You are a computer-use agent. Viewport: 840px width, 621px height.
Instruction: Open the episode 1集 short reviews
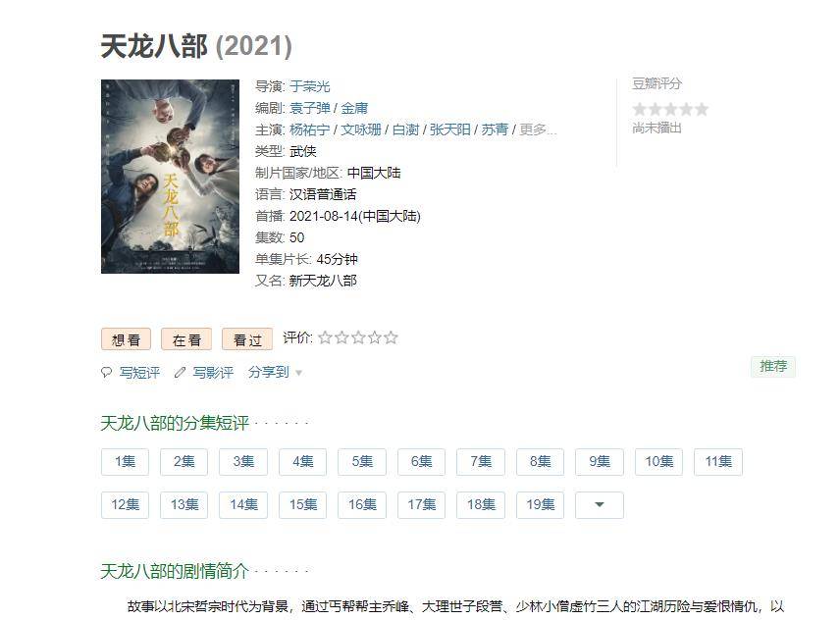click(125, 461)
